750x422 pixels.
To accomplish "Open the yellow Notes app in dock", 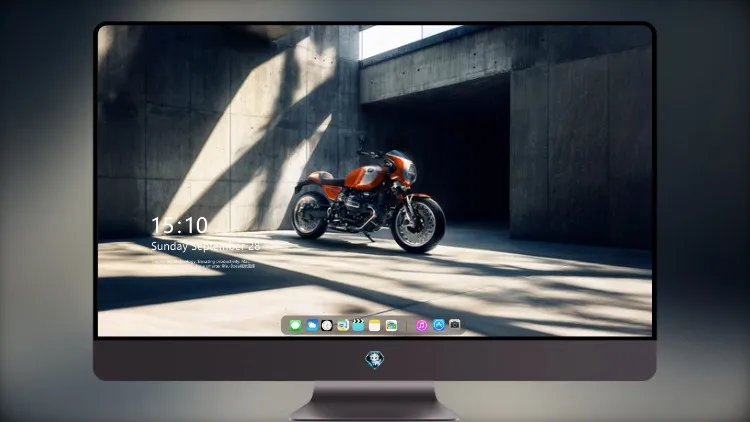I will [375, 325].
